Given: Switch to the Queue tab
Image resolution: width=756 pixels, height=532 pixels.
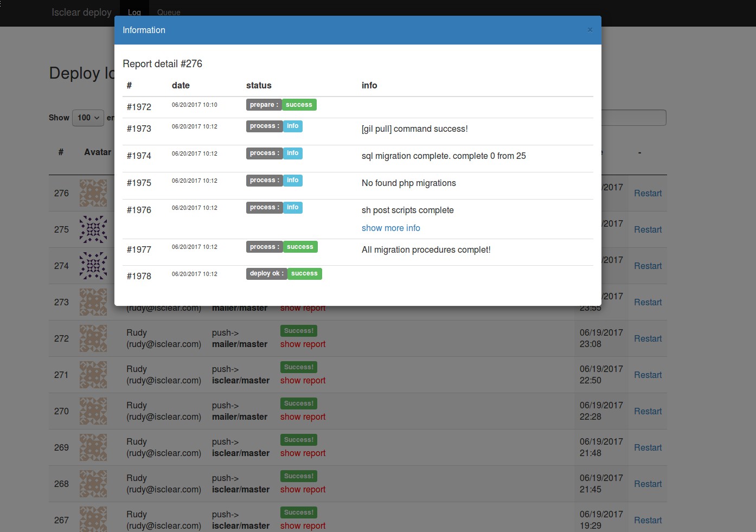Looking at the screenshot, I should point(169,12).
